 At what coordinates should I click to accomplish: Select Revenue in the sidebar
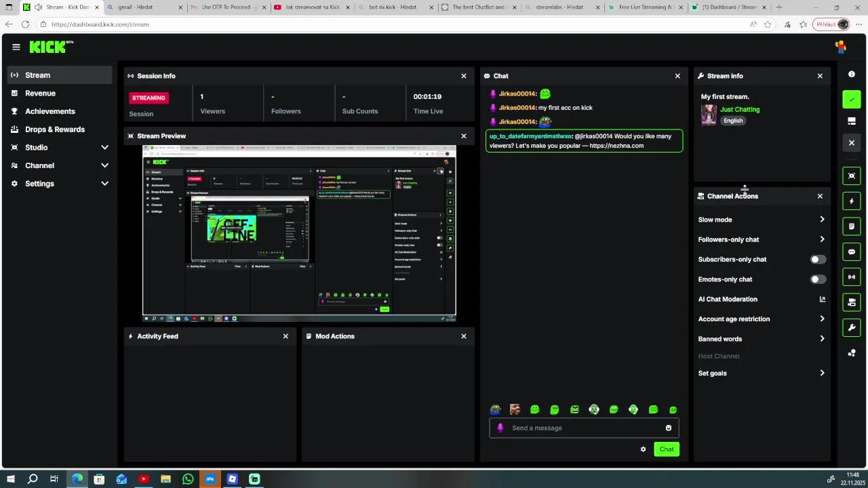click(60, 94)
